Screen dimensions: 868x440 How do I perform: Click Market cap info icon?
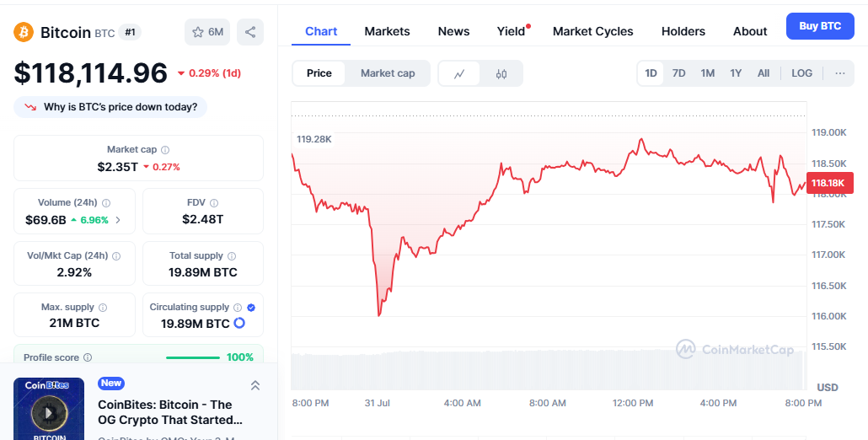(x=165, y=149)
